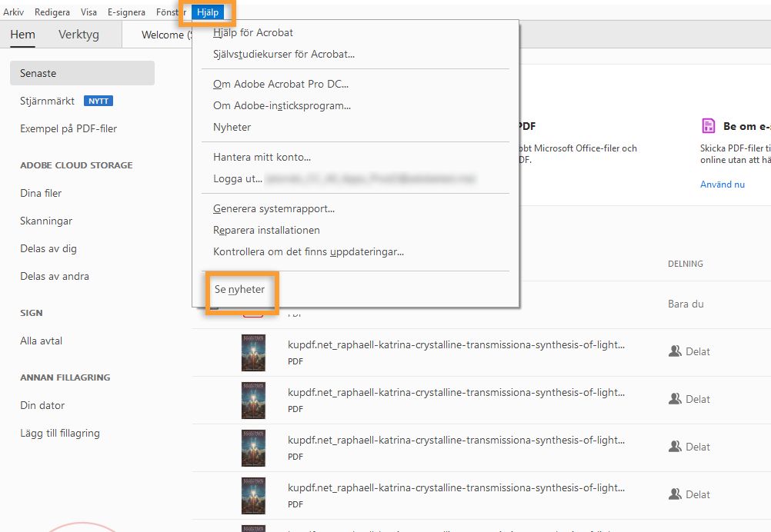Viewport: 771px width, 532px height.
Task: Browse Din dator file storage
Action: click(x=42, y=405)
